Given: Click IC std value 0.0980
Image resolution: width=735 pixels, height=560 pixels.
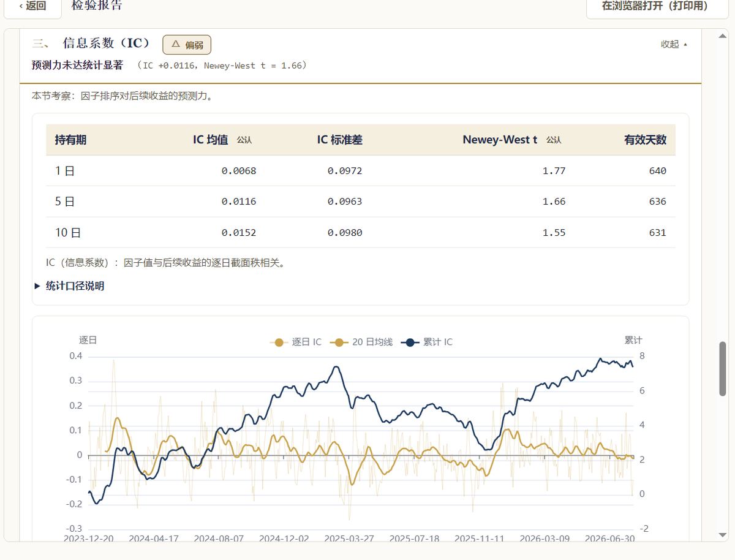Looking at the screenshot, I should tap(345, 233).
